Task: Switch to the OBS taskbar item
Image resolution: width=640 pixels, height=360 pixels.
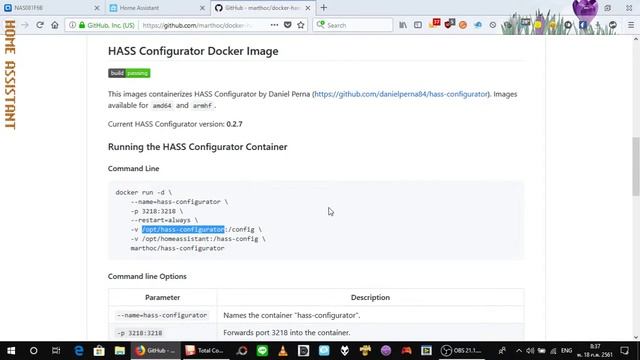Action: point(461,351)
